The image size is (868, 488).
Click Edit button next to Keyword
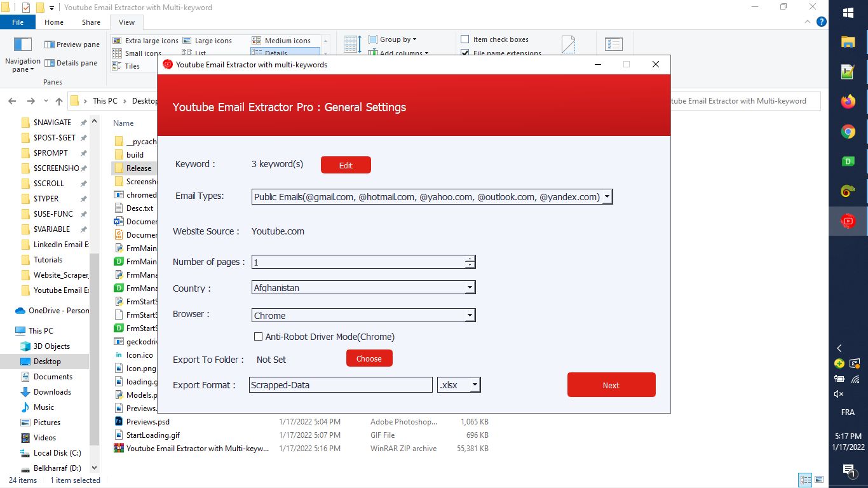[x=346, y=165]
